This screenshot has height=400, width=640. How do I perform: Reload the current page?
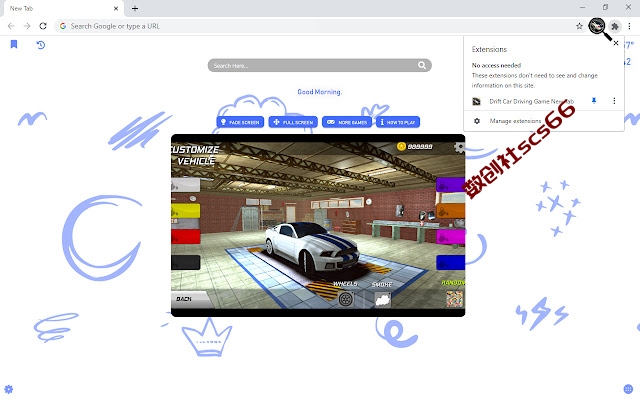43,26
